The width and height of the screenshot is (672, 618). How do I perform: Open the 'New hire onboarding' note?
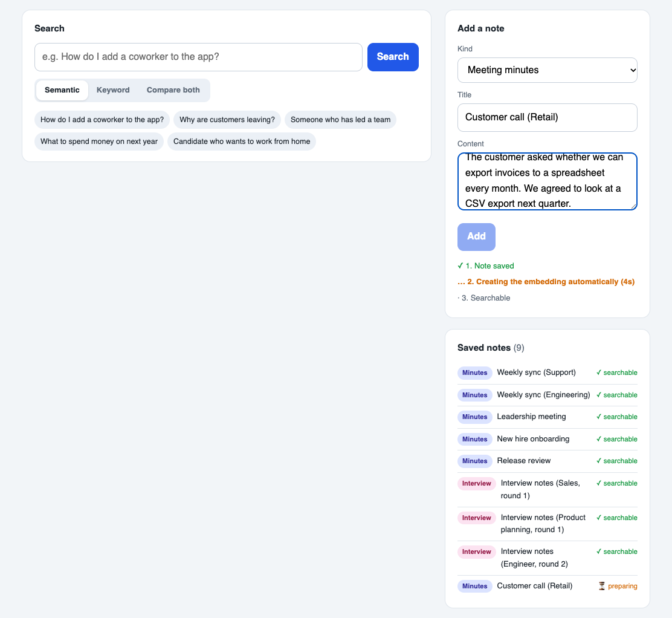pos(548,439)
